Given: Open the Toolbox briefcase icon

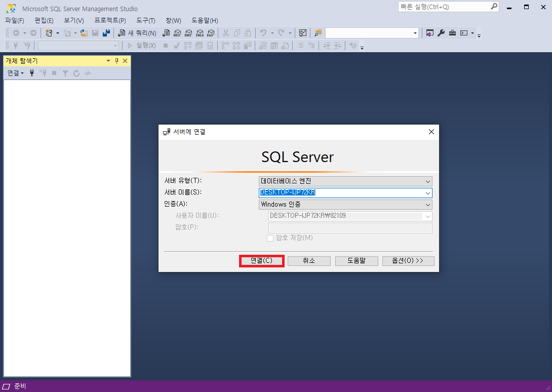Looking at the screenshot, I should point(452,33).
